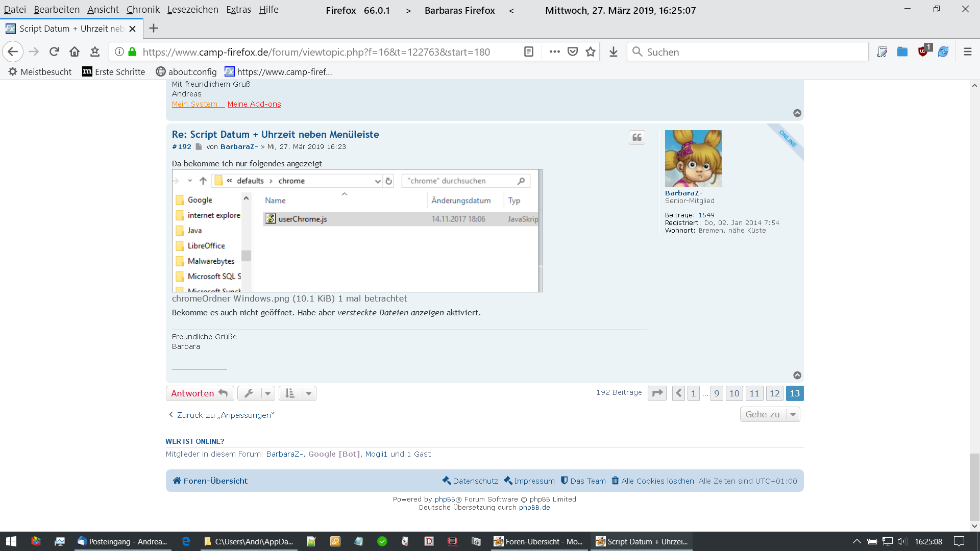Open Firefox hamburger menu
The height and width of the screenshot is (551, 980).
(x=967, y=52)
